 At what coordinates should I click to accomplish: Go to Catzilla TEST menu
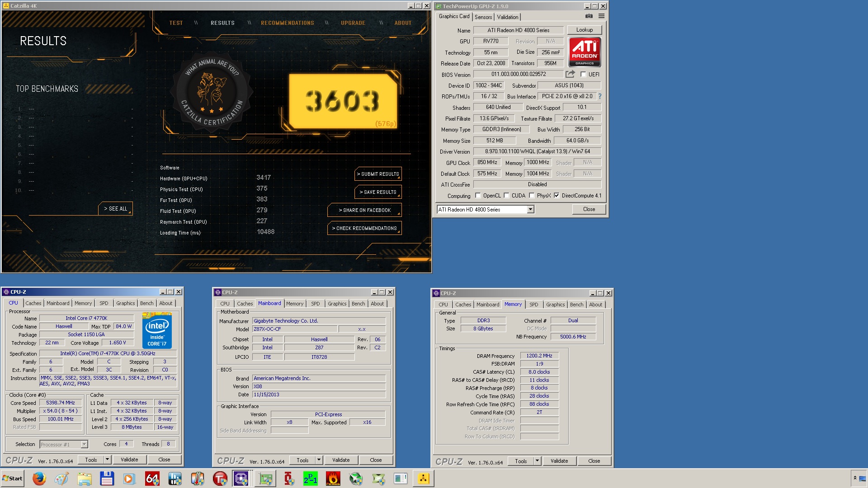pos(176,23)
